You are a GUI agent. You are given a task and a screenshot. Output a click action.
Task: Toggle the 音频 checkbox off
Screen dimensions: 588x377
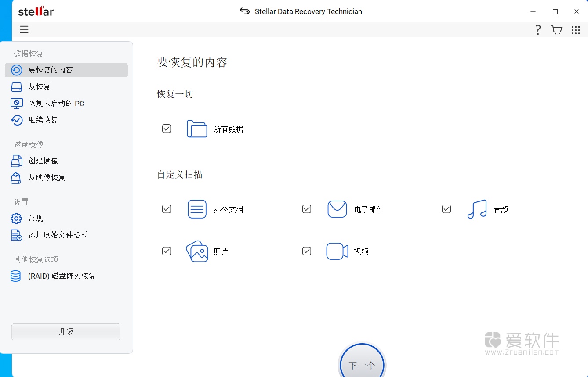tap(446, 209)
